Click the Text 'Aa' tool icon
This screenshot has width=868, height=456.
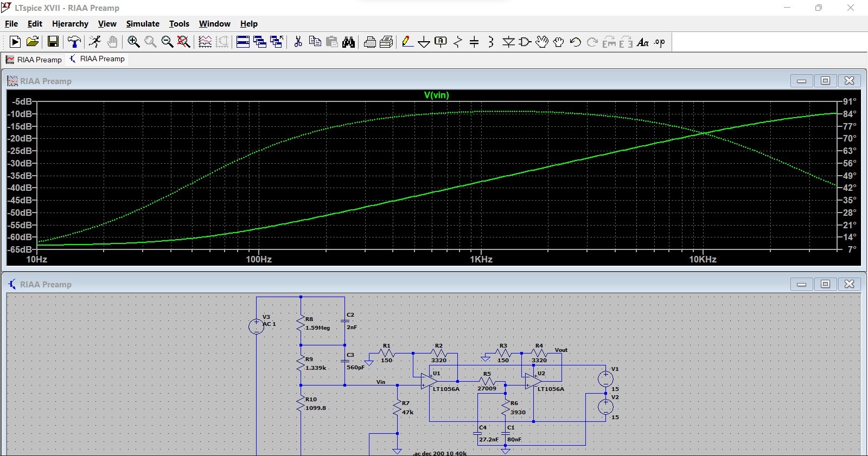point(643,42)
